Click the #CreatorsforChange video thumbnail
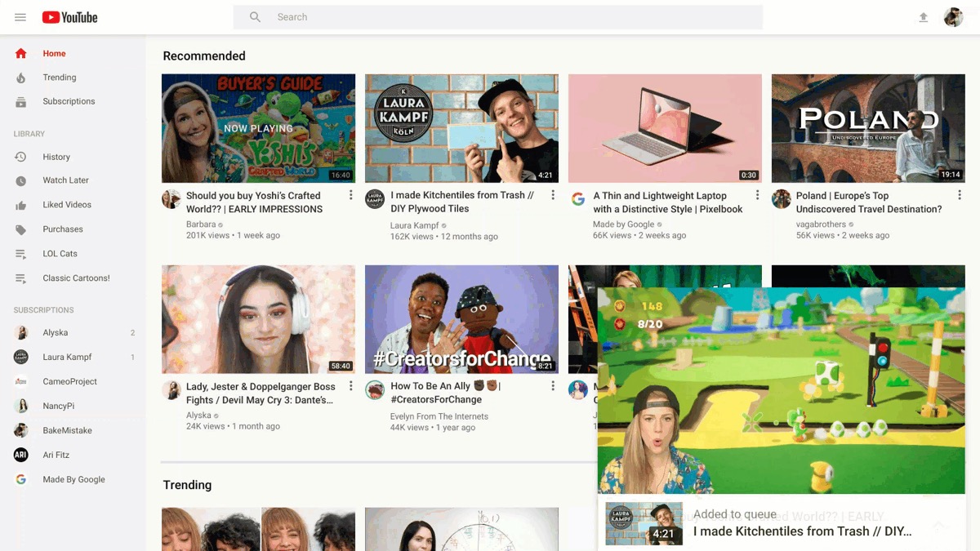This screenshot has width=980, height=551. pyautogui.click(x=461, y=319)
